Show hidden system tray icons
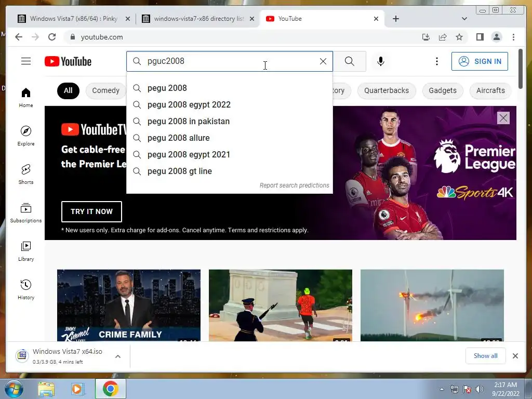 442,389
